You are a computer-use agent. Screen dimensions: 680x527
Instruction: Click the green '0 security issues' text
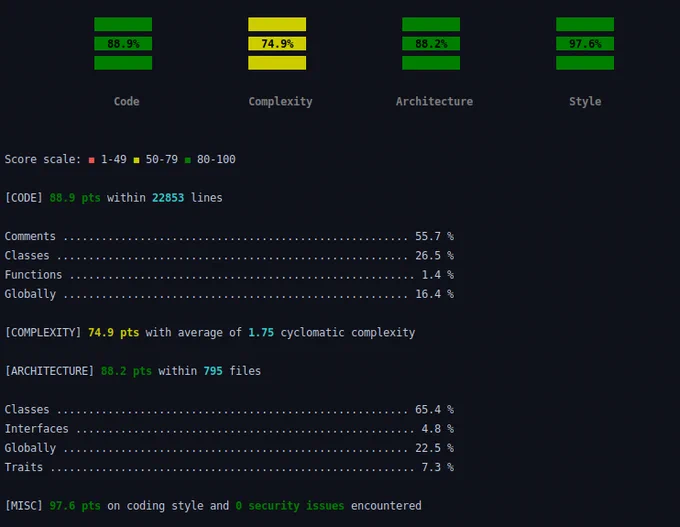(x=290, y=506)
